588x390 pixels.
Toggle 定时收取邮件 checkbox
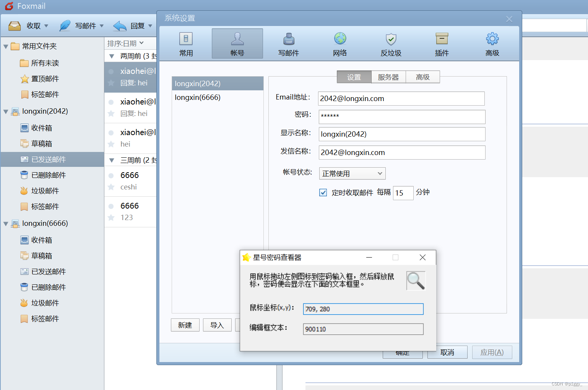click(323, 193)
